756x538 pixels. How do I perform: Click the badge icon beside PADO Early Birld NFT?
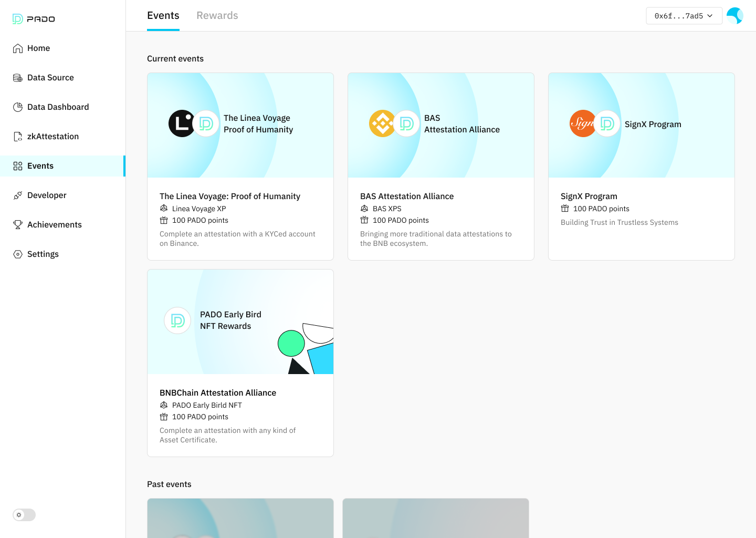164,405
